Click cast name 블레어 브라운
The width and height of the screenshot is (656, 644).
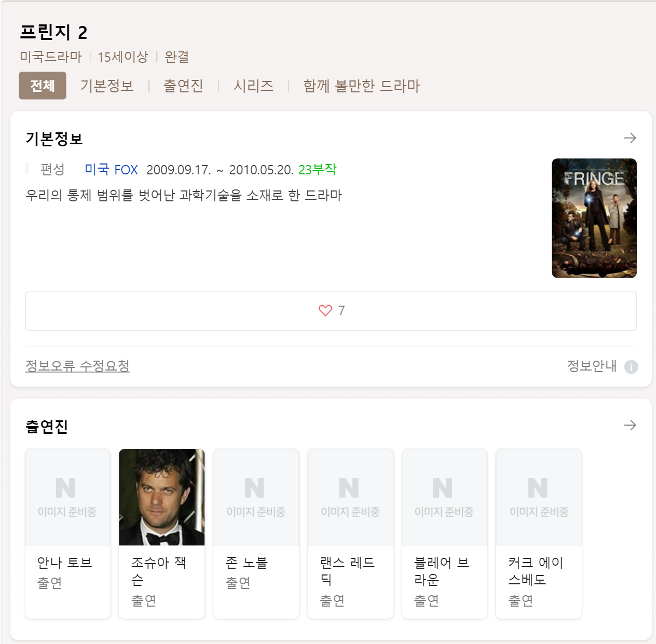(x=442, y=571)
